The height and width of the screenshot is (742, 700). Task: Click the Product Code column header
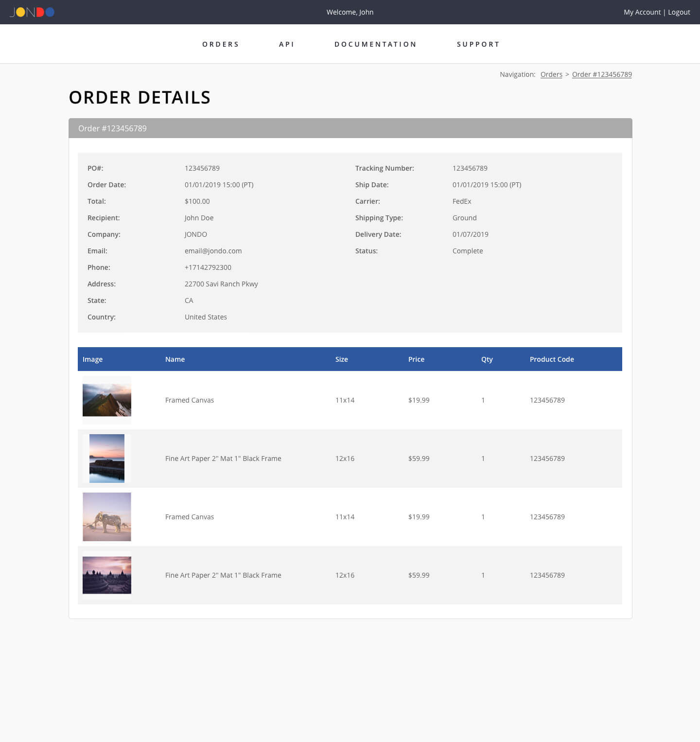tap(552, 359)
